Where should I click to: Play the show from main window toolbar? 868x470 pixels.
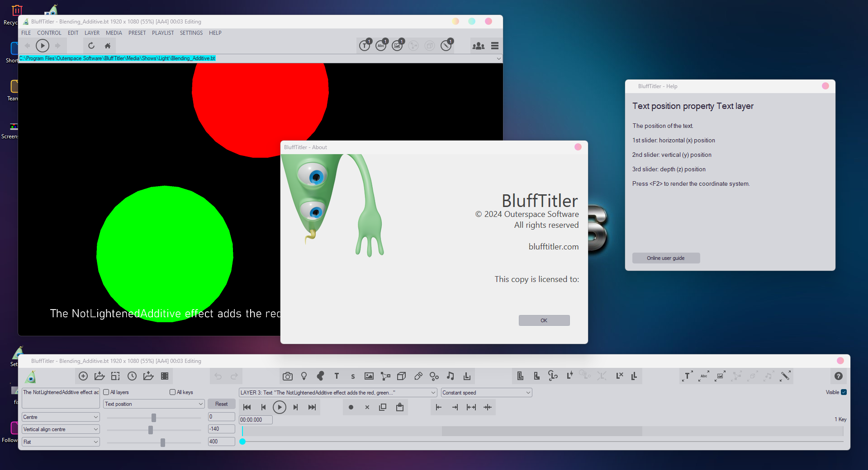click(43, 46)
